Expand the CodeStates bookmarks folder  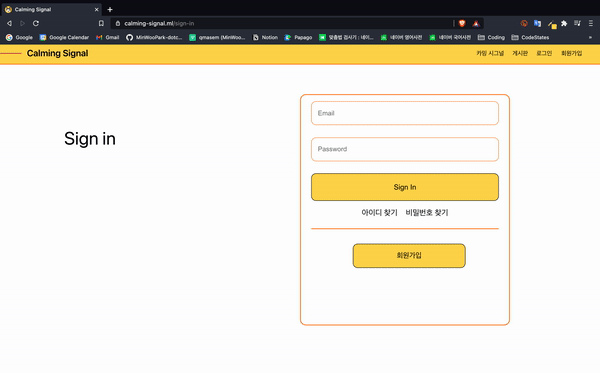(x=530, y=38)
